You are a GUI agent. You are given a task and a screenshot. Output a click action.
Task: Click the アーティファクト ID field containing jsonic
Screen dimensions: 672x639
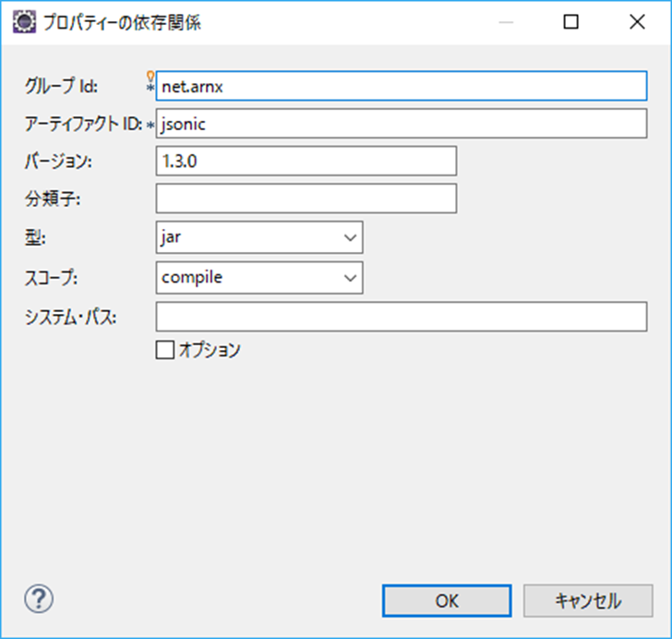[402, 124]
